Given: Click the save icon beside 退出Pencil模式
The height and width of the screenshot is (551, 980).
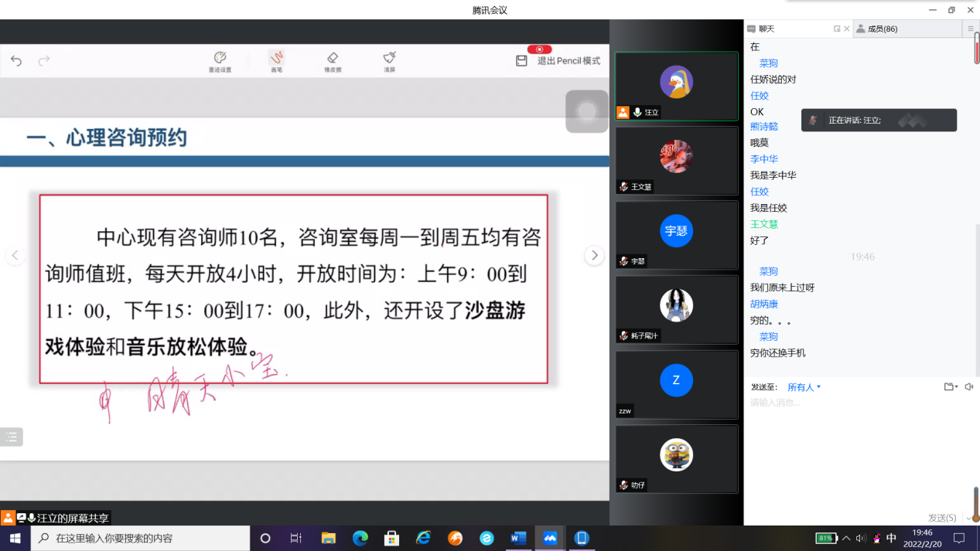Looking at the screenshot, I should pyautogui.click(x=522, y=61).
